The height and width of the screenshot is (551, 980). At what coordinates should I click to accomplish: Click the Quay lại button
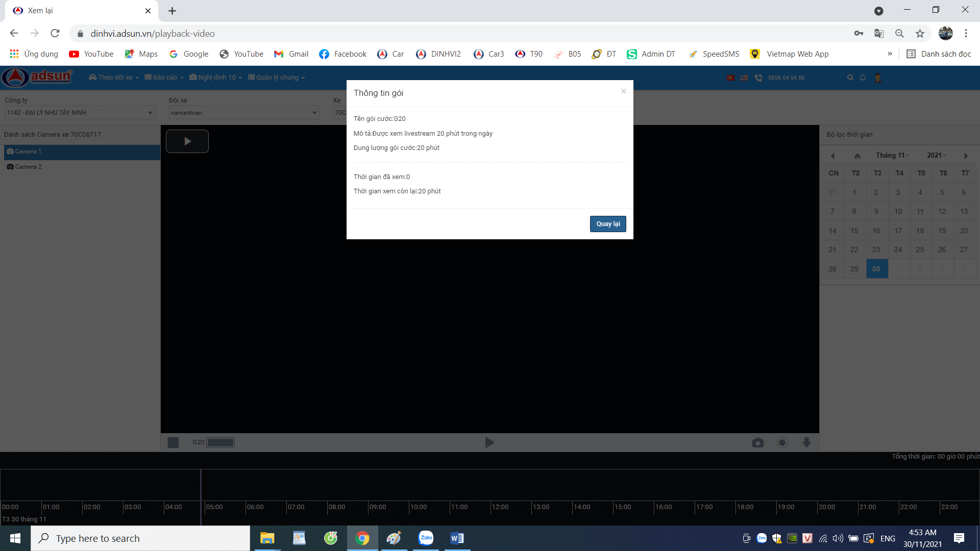click(x=607, y=224)
